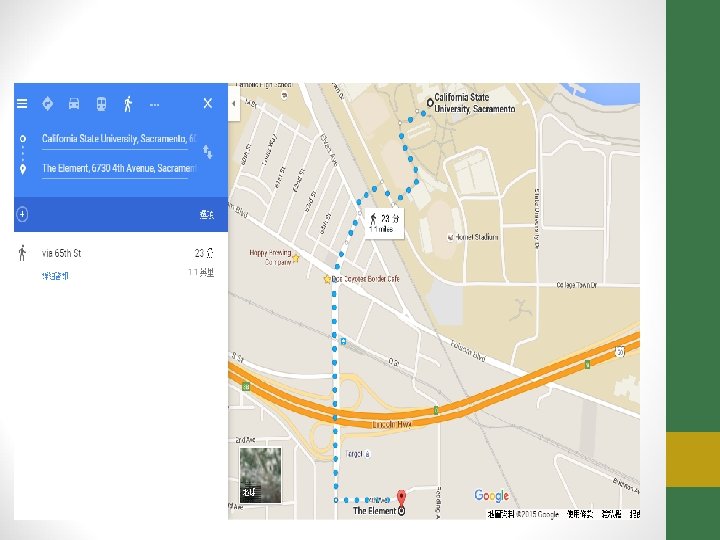Select the best travel mode directions icon
The image size is (720, 540).
pyautogui.click(x=47, y=104)
